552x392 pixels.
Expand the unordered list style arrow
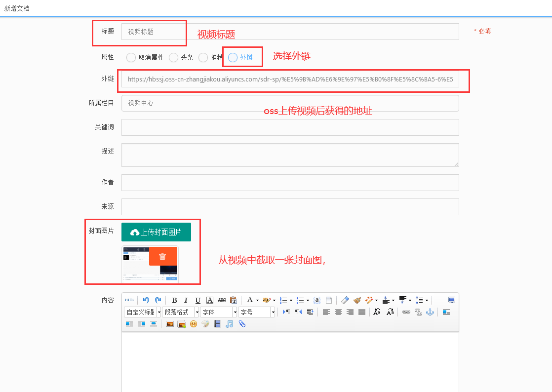(308, 301)
